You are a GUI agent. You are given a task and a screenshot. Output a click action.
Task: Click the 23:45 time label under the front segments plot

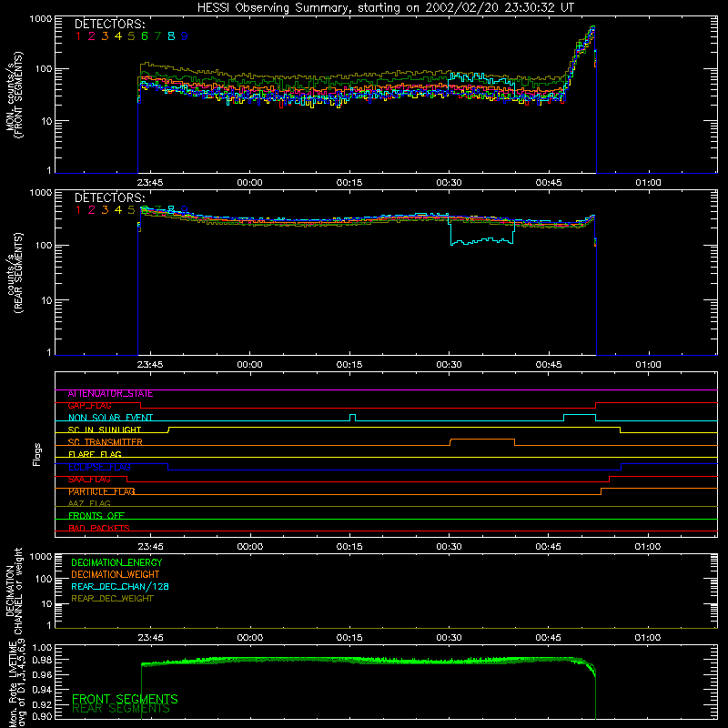point(150,183)
